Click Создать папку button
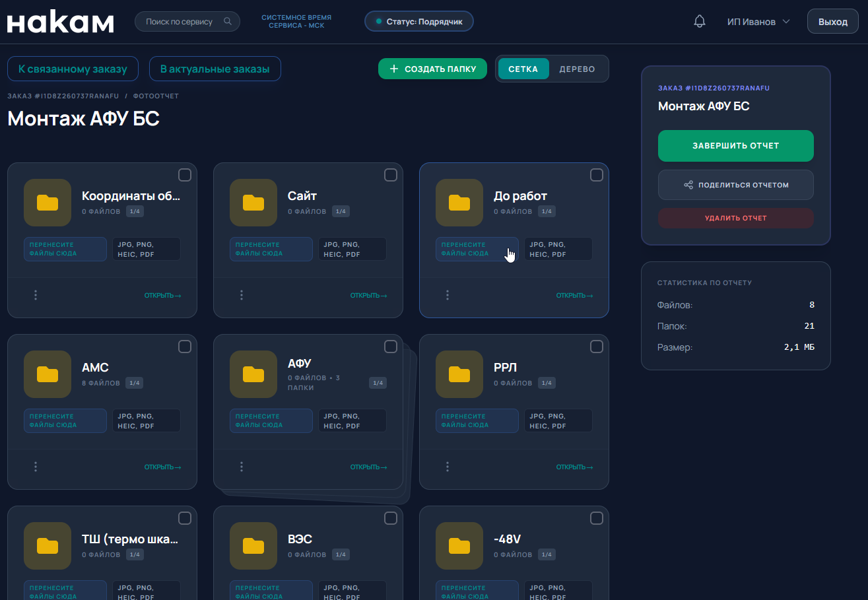This screenshot has height=600, width=868. [x=432, y=69]
